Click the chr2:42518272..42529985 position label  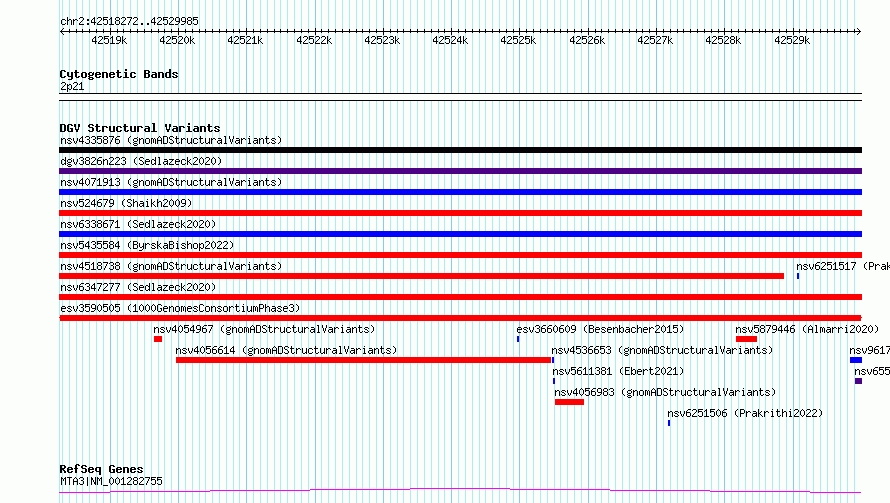pos(129,21)
